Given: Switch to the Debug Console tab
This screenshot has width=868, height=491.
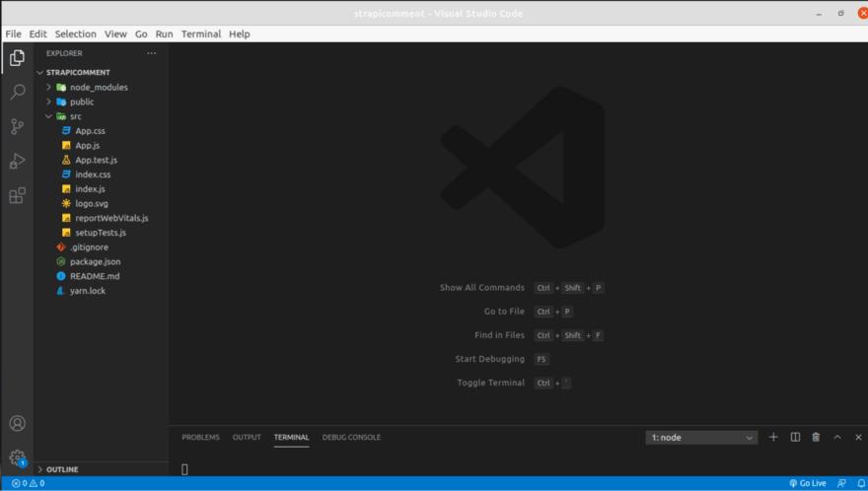Looking at the screenshot, I should [351, 437].
